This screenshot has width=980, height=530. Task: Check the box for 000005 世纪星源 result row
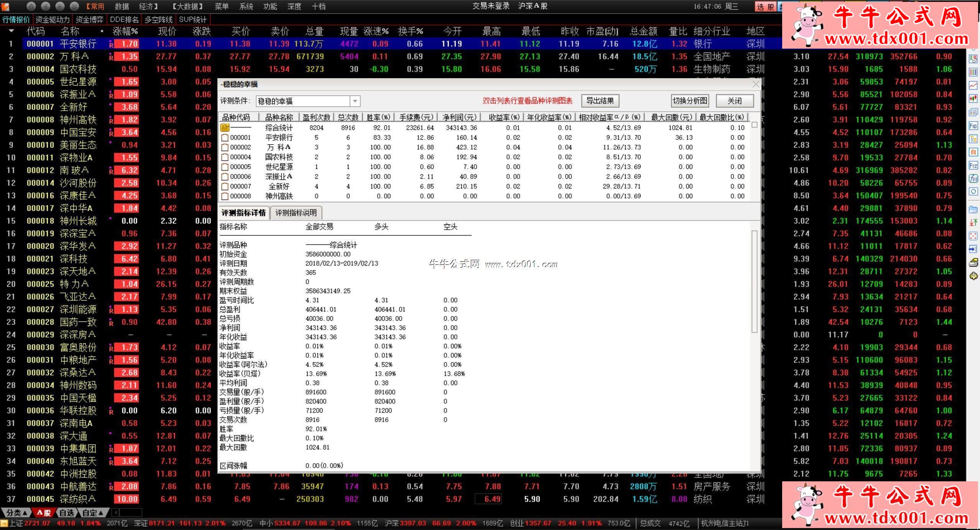click(x=225, y=167)
